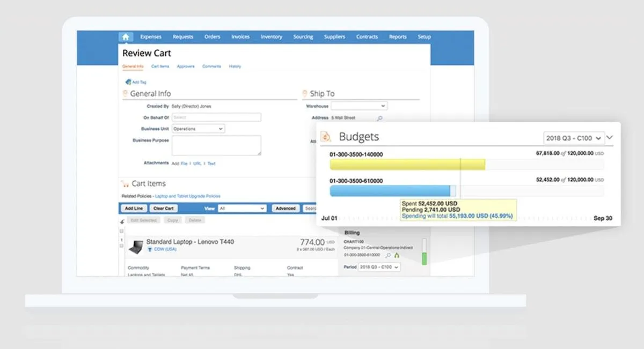Click the CDW (USA) supplier trophy icon
This screenshot has width=644, height=349.
pos(149,249)
